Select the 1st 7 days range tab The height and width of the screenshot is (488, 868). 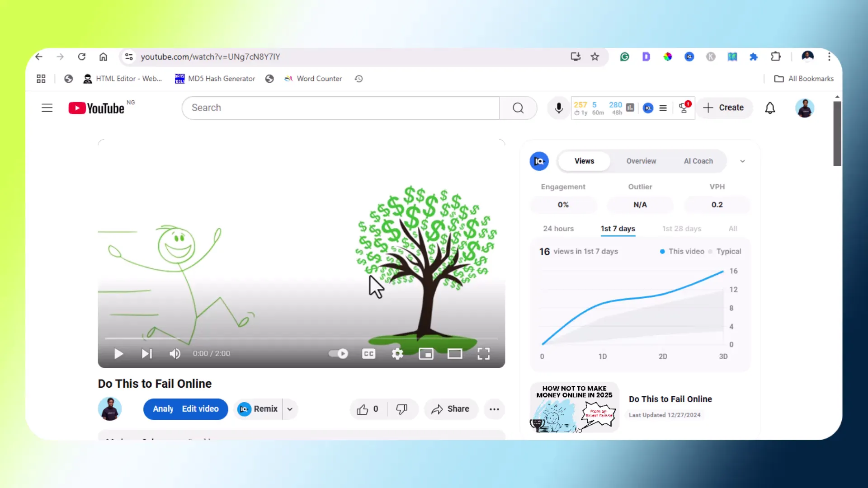tap(618, 229)
